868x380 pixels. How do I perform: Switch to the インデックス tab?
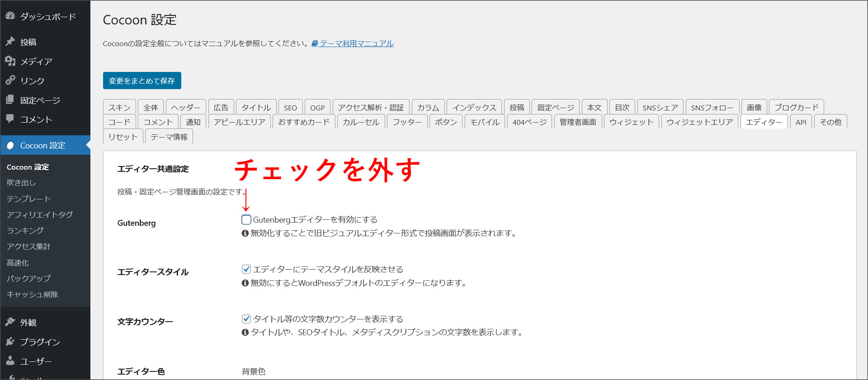tap(474, 107)
